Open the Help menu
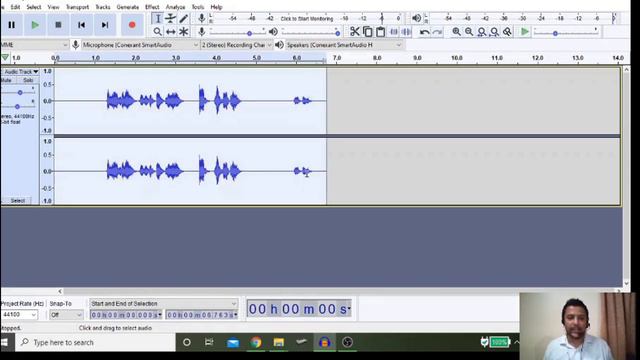The height and width of the screenshot is (360, 640). click(x=216, y=7)
